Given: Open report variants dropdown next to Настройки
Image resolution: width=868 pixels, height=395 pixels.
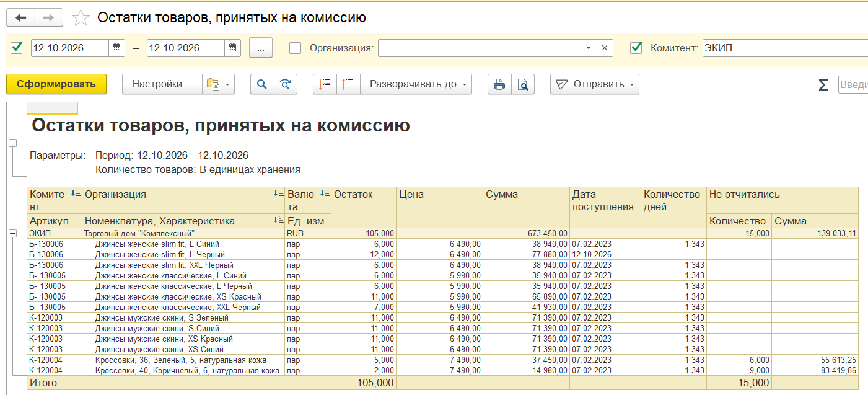Looking at the screenshot, I should click(219, 84).
